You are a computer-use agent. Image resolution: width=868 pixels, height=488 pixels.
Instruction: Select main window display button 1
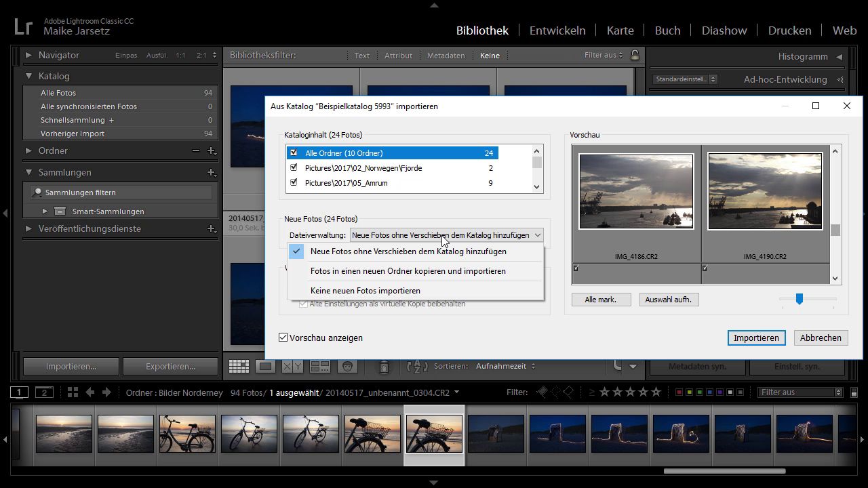[x=19, y=392]
